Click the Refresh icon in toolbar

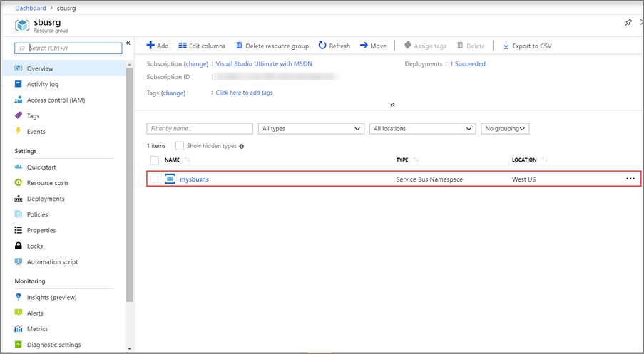(322, 46)
